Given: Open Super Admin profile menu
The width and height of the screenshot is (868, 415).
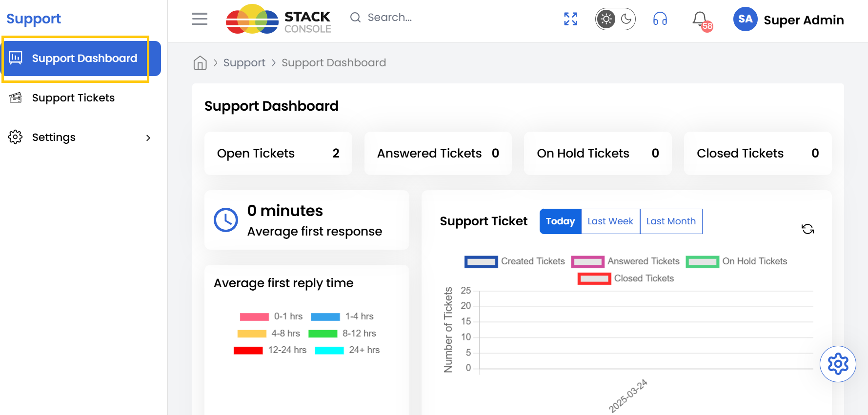Looking at the screenshot, I should 803,20.
